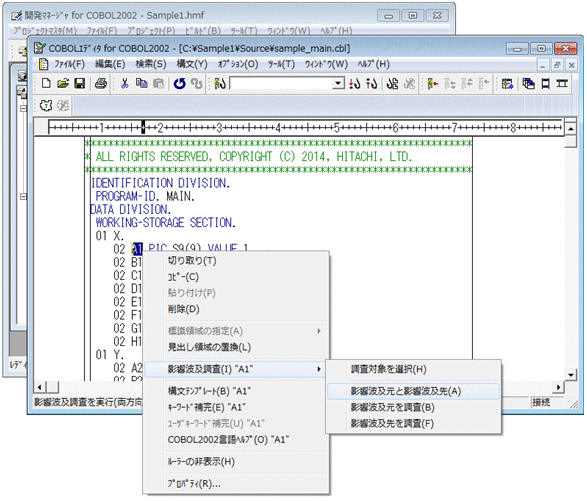Restore the inner document window with the MDI restore button
The width and height of the screenshot is (587, 501).
557,65
